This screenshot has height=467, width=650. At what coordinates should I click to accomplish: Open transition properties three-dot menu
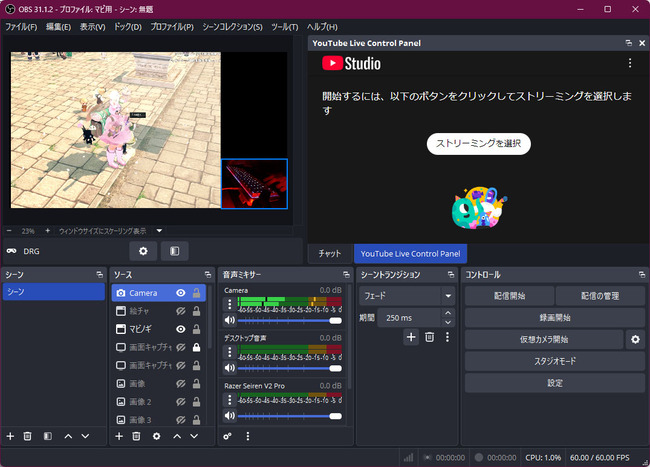click(x=447, y=337)
